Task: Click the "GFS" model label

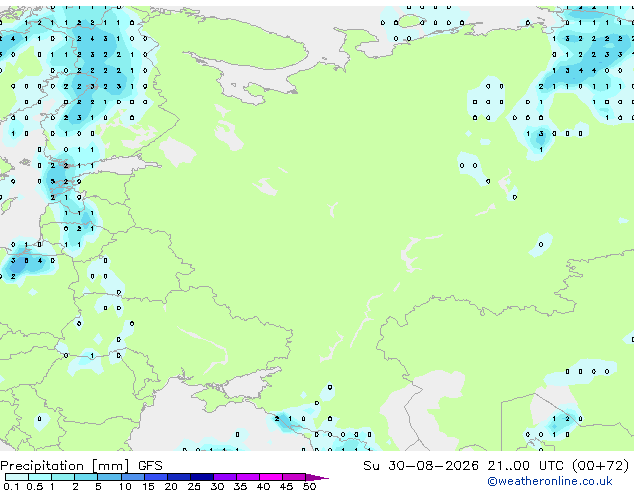Action: pyautogui.click(x=150, y=466)
